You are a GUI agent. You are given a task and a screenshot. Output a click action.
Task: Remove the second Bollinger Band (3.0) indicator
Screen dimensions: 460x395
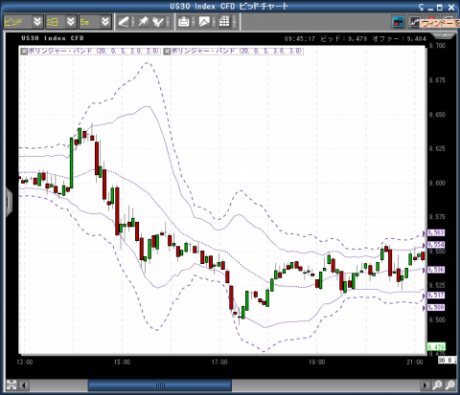167,51
